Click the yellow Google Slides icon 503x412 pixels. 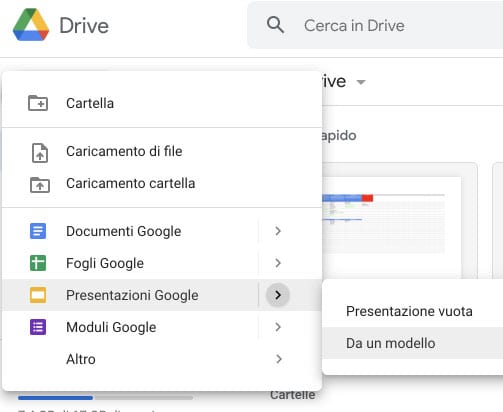38,295
